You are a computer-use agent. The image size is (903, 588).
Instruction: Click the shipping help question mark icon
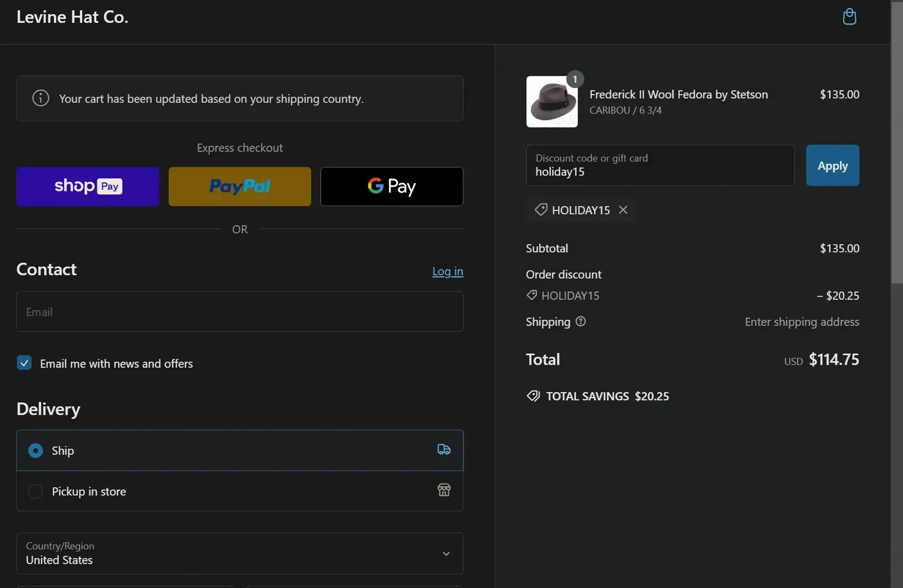[x=581, y=321]
